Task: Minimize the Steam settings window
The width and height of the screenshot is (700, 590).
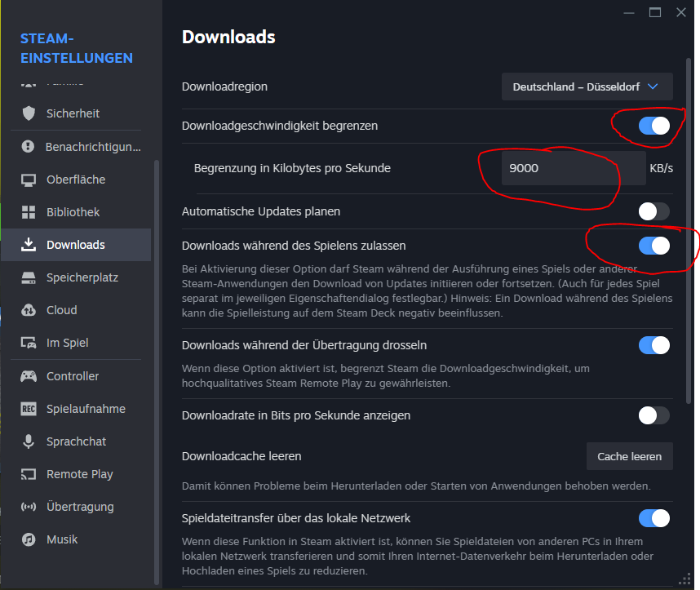Action: coord(629,12)
